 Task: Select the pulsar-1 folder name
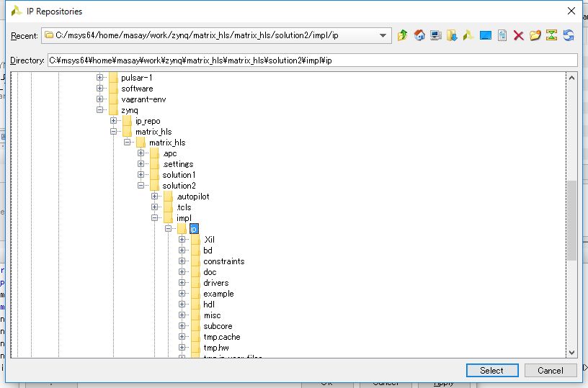(x=136, y=78)
